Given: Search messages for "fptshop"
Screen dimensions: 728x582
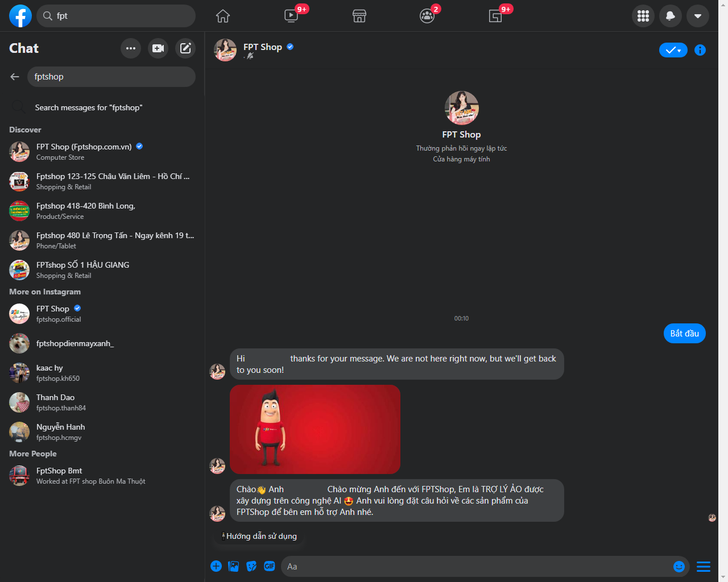Looking at the screenshot, I should [102, 107].
